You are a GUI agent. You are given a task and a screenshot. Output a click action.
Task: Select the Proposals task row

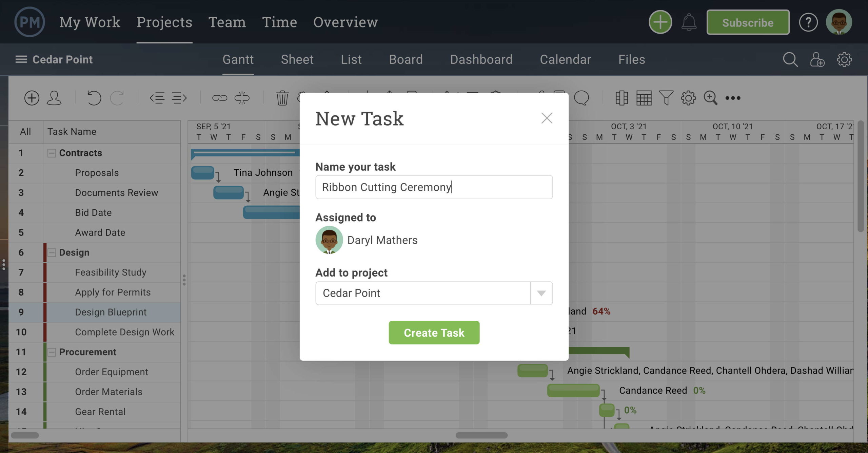[95, 173]
